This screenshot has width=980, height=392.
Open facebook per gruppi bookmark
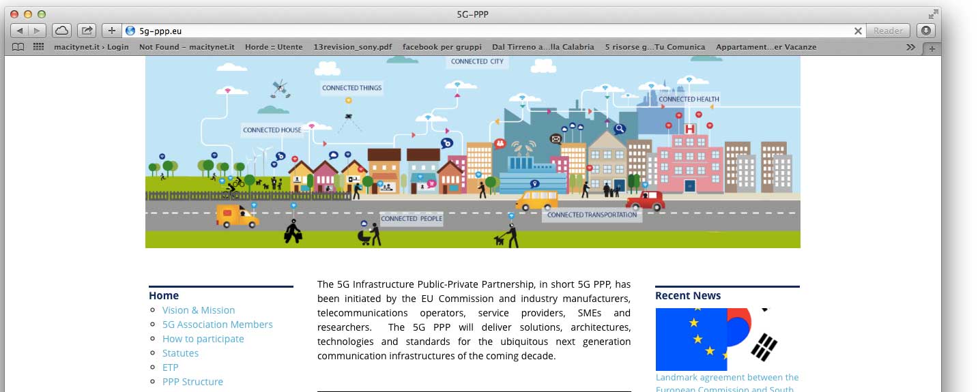tap(442, 47)
